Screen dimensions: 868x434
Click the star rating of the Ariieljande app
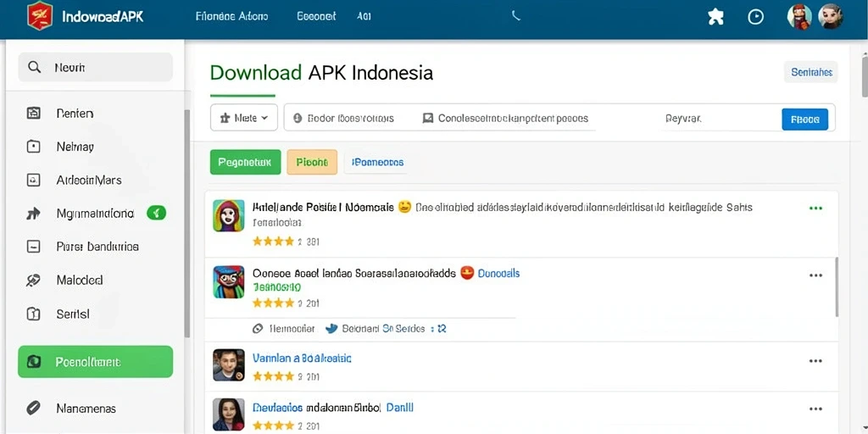[273, 242]
